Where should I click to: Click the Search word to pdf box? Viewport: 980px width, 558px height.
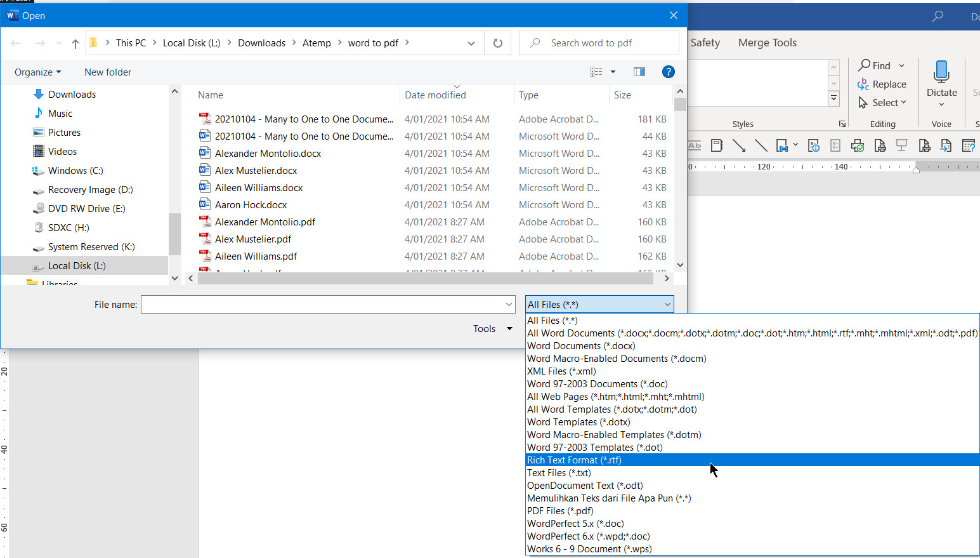(x=599, y=43)
